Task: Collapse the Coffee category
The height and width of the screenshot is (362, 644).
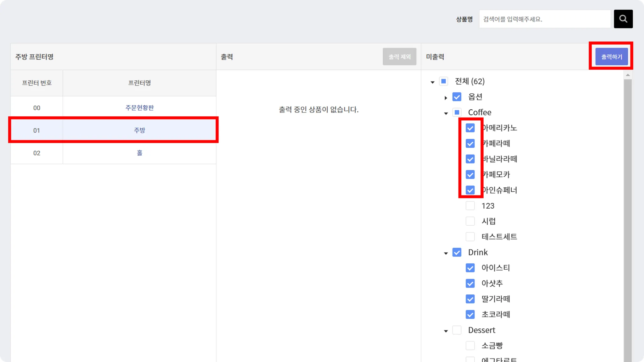Action: click(446, 113)
